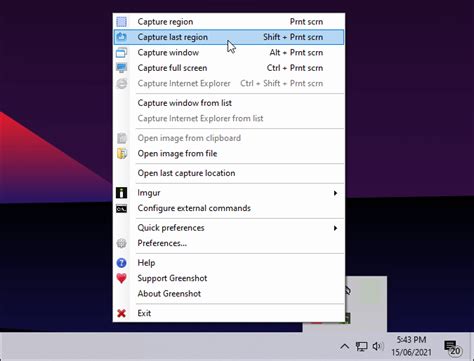Expand Quick preferences submenu arrow
474x361 pixels.
(x=335, y=228)
